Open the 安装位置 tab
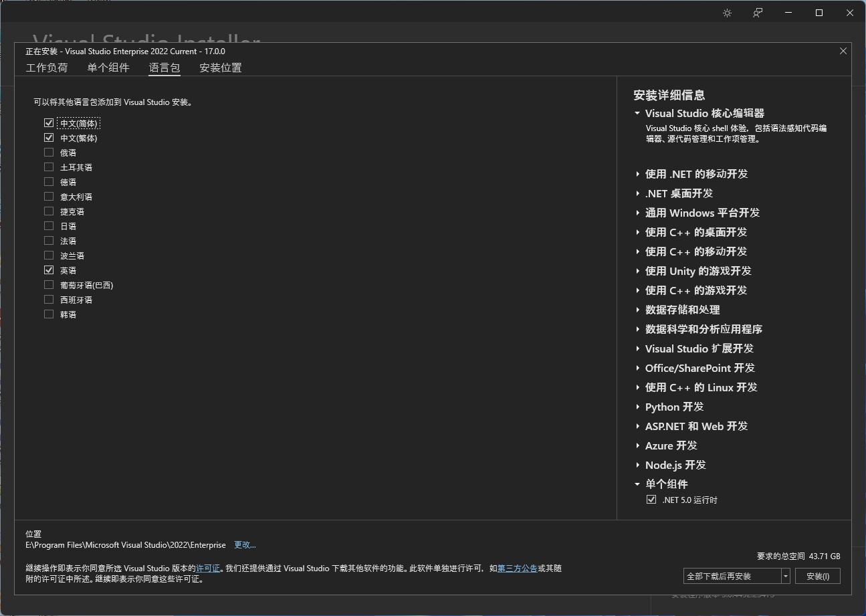The width and height of the screenshot is (866, 616). coord(221,68)
